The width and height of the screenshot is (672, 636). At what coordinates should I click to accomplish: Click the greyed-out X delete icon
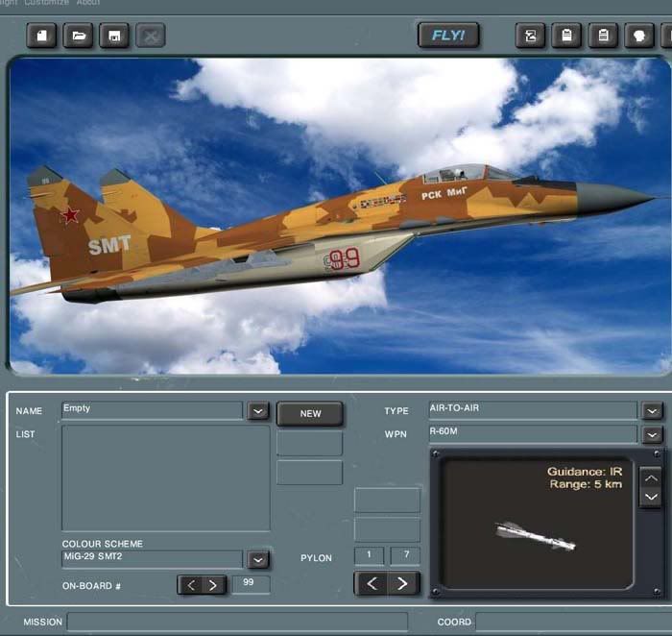pyautogui.click(x=151, y=36)
